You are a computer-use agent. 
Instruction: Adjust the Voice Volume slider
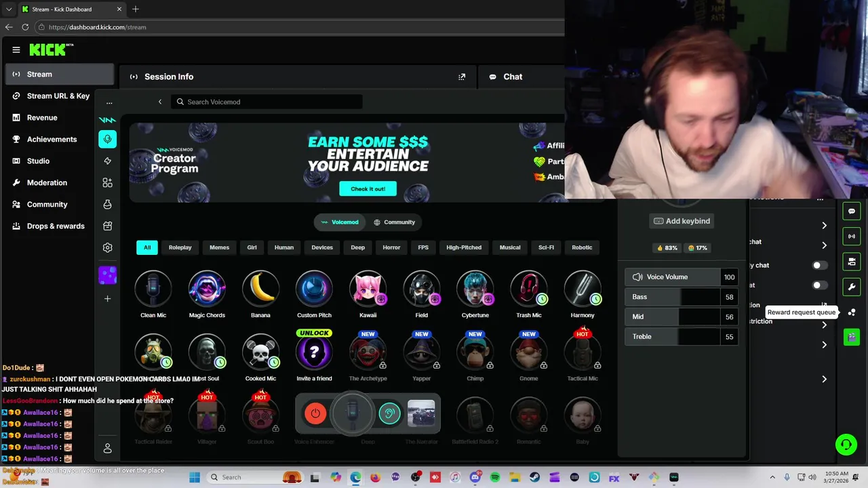(681, 277)
